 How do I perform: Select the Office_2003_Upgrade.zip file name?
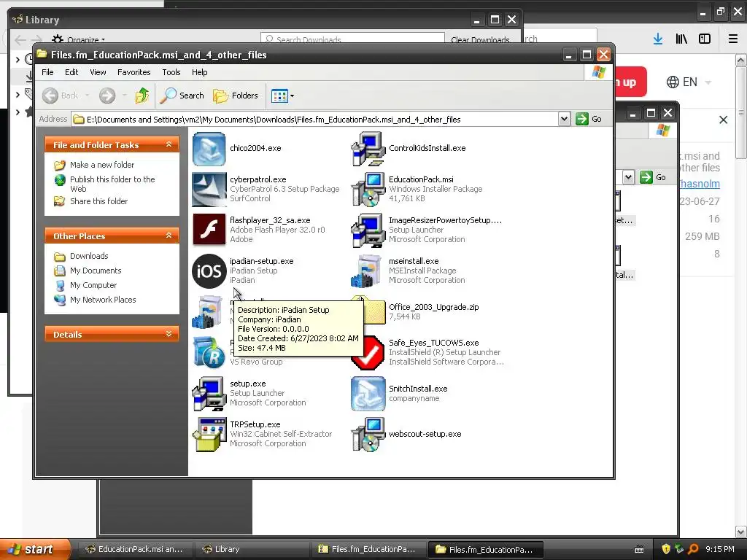pyautogui.click(x=433, y=307)
